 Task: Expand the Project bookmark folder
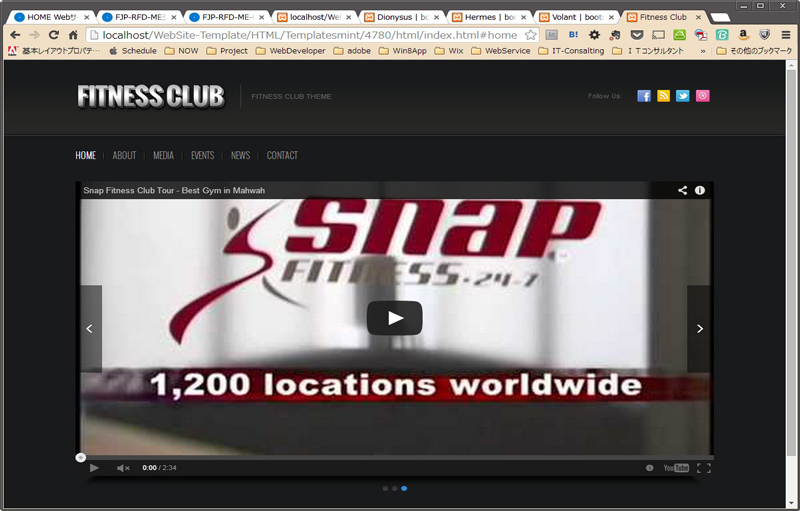click(x=227, y=51)
